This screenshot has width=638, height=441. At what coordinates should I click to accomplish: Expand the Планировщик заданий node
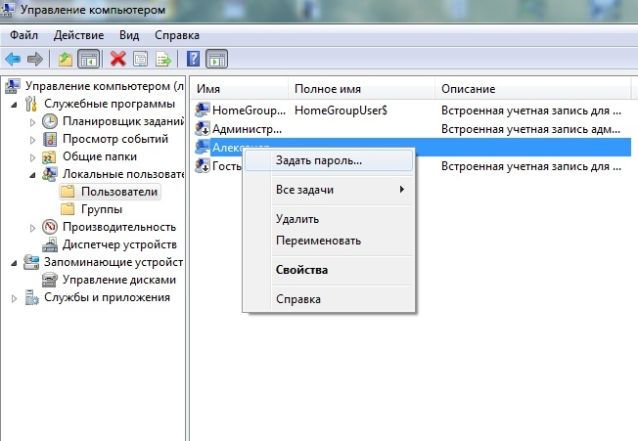[x=33, y=122]
